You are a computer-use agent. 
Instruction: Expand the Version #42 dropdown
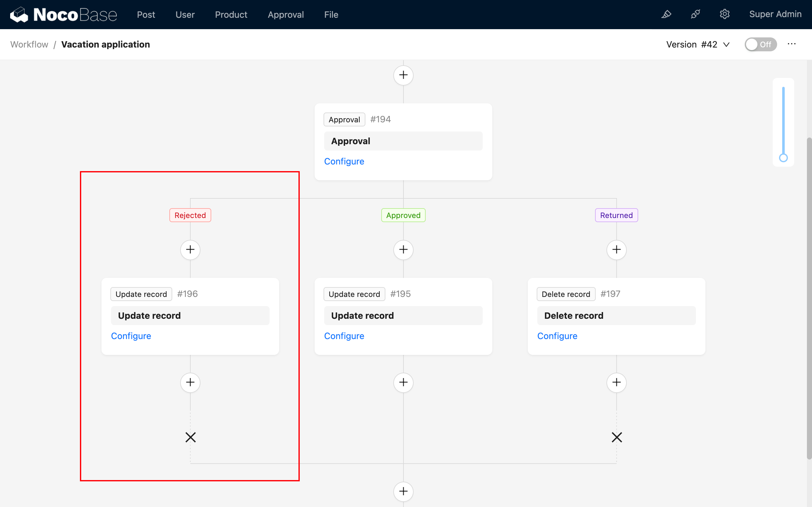698,44
